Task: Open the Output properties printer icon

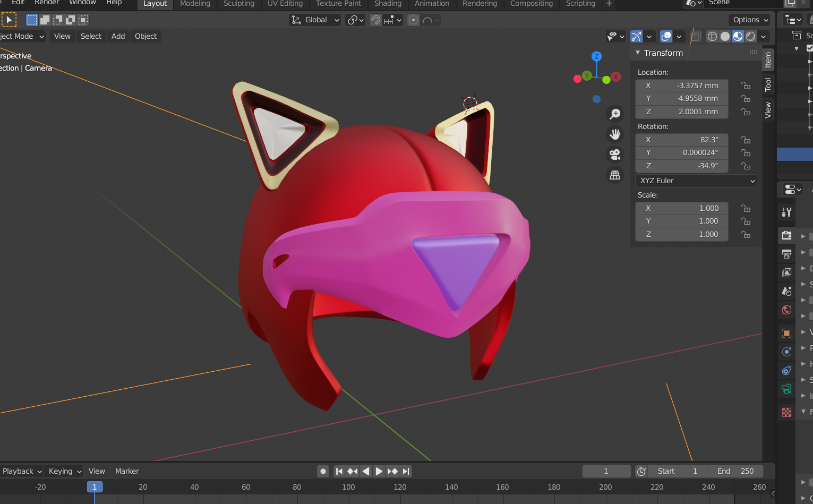Action: pos(786,254)
